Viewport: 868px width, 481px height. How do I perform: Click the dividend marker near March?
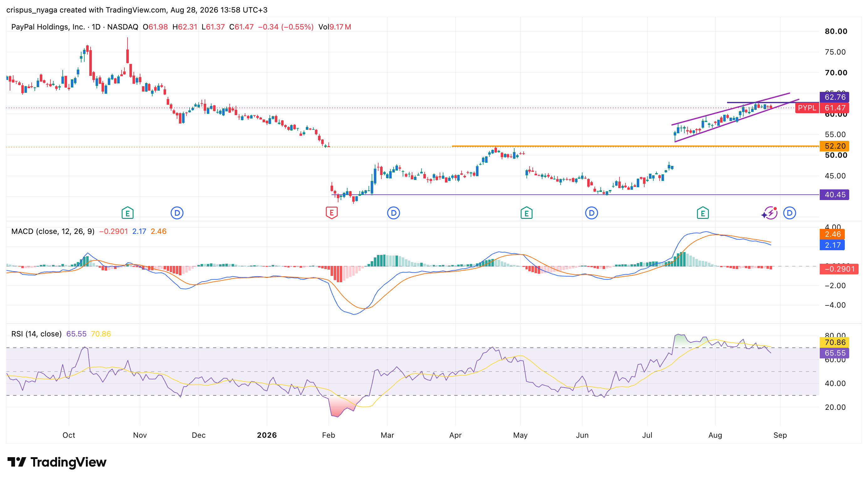pyautogui.click(x=393, y=213)
